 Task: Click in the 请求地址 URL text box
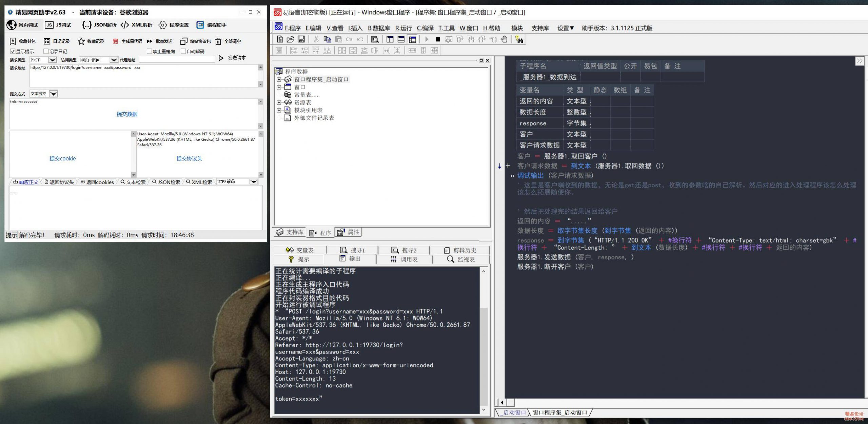[x=144, y=76]
